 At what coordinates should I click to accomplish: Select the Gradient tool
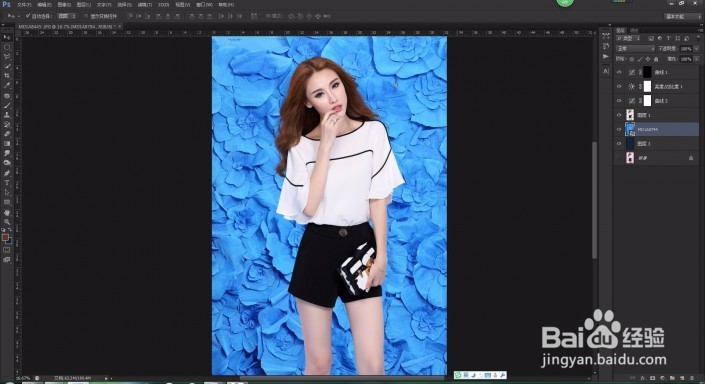[7, 144]
